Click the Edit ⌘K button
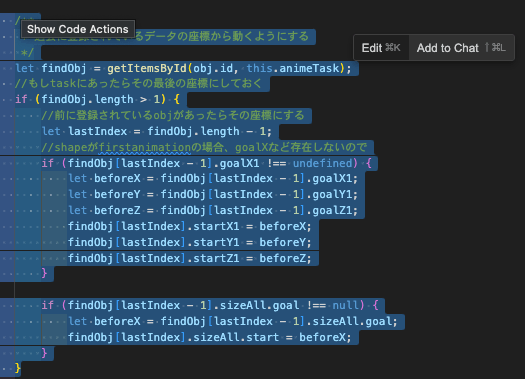Screen dimensions: 525x379 (381, 48)
